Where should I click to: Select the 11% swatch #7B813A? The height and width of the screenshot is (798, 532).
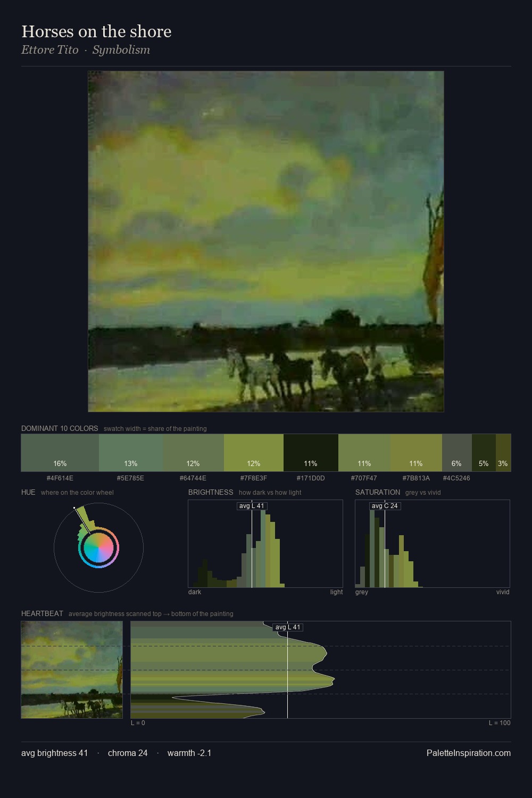pos(416,453)
